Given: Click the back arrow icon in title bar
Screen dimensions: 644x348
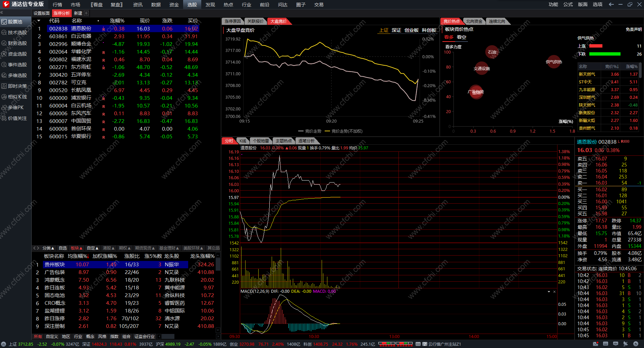Looking at the screenshot, I should [x=611, y=4].
